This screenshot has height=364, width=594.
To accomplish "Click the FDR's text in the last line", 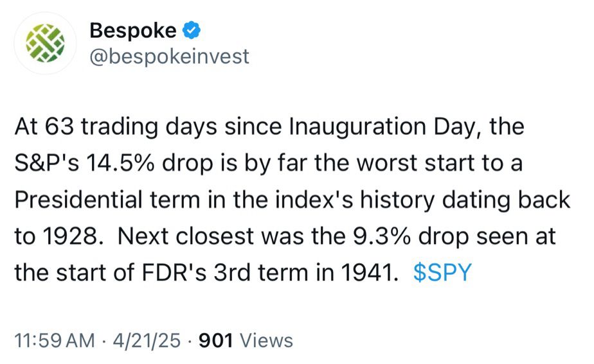I will pos(174,272).
